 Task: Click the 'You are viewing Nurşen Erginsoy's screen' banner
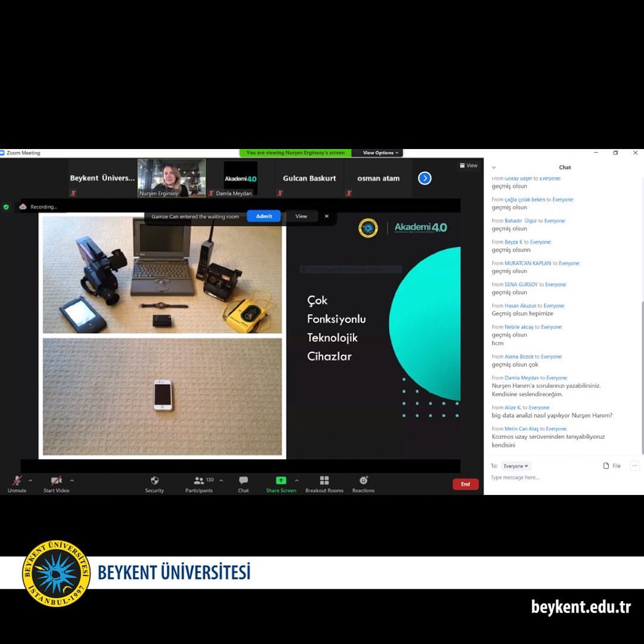point(295,153)
